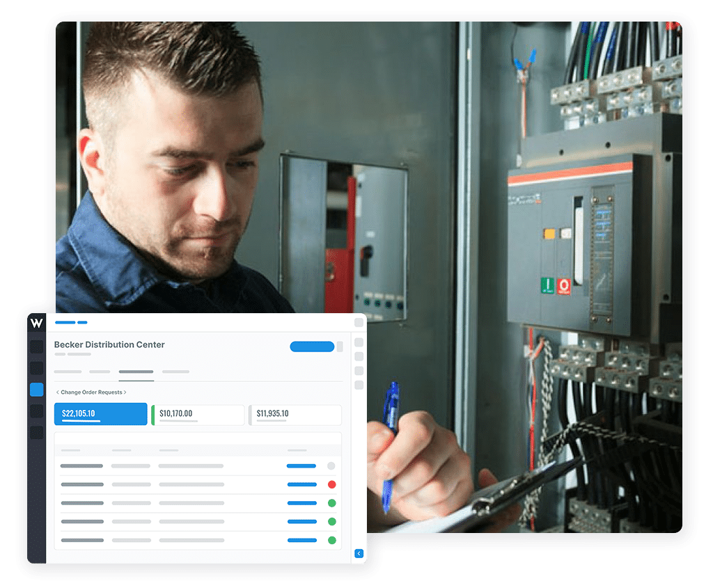Click the Becker Distribution Center heading
This screenshot has width=713, height=588.
click(x=109, y=344)
